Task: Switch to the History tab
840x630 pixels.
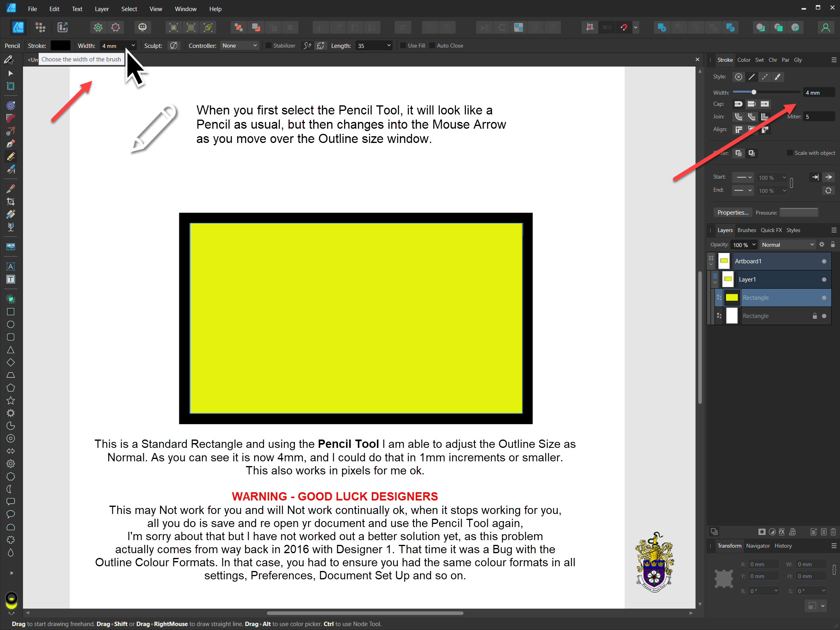Action: [783, 546]
